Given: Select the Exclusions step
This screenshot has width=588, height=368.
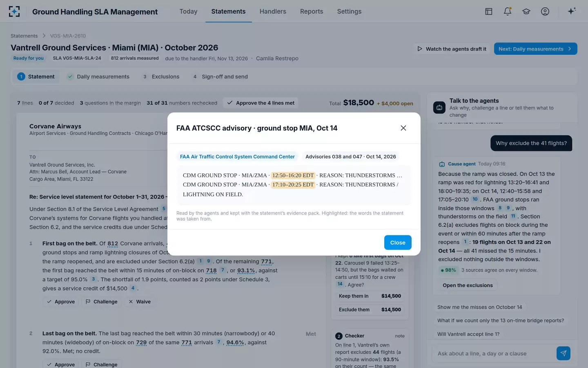Looking at the screenshot, I should click(161, 76).
